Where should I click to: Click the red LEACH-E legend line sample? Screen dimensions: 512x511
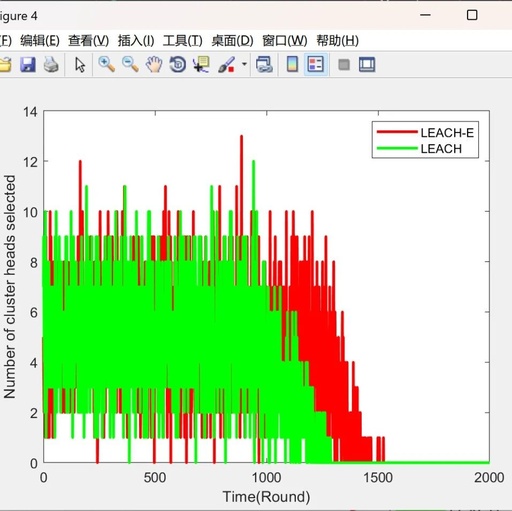click(x=397, y=132)
